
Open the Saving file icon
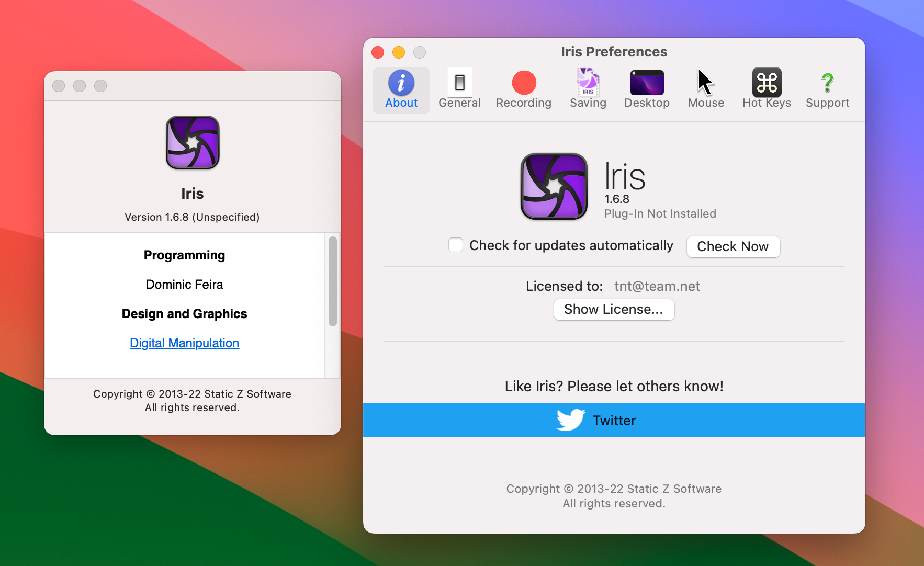pyautogui.click(x=588, y=82)
